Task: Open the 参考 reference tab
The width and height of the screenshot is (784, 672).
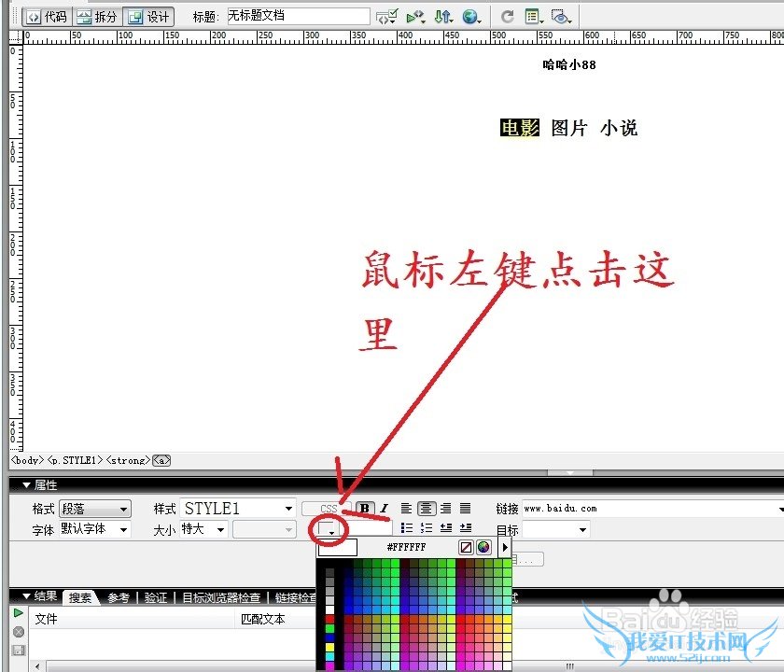Action: (x=119, y=597)
